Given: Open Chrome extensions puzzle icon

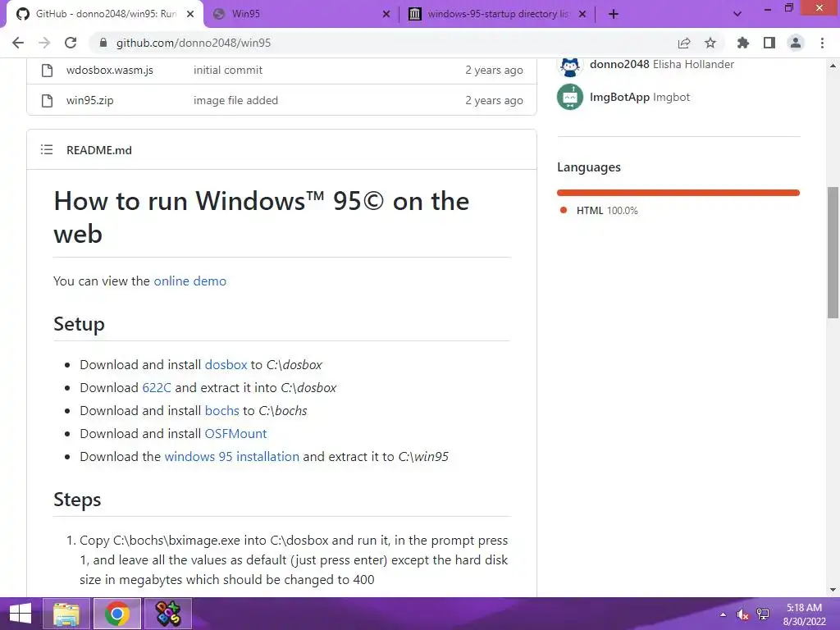Looking at the screenshot, I should (743, 43).
